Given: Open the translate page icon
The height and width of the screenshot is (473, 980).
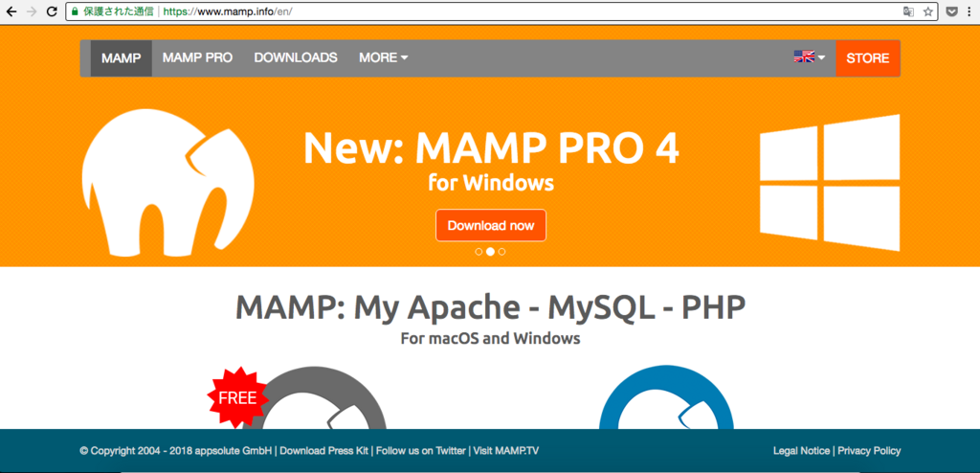Looking at the screenshot, I should (909, 11).
